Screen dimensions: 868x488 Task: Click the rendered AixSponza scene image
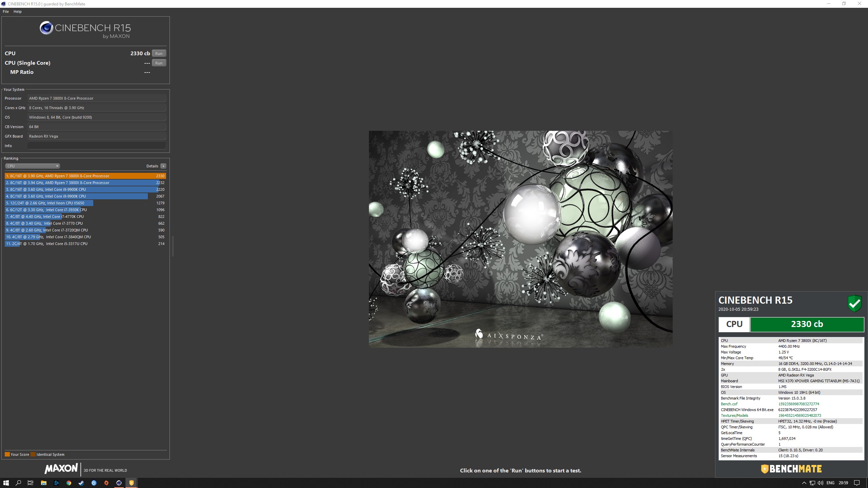tap(520, 239)
